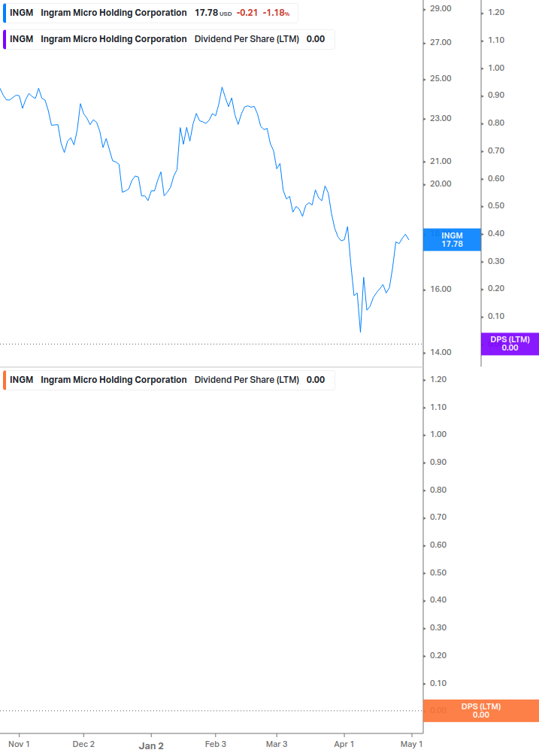Click the May 1 date label
The image size is (539, 756).
[411, 745]
